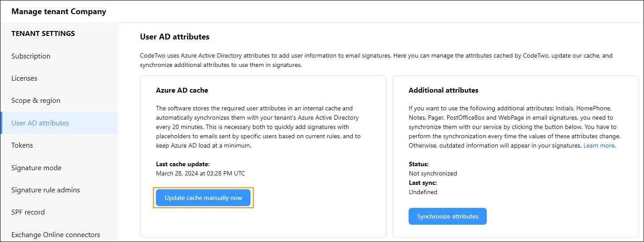The width and height of the screenshot is (644, 242).
Task: Go to the Licenses section
Action: [x=24, y=78]
